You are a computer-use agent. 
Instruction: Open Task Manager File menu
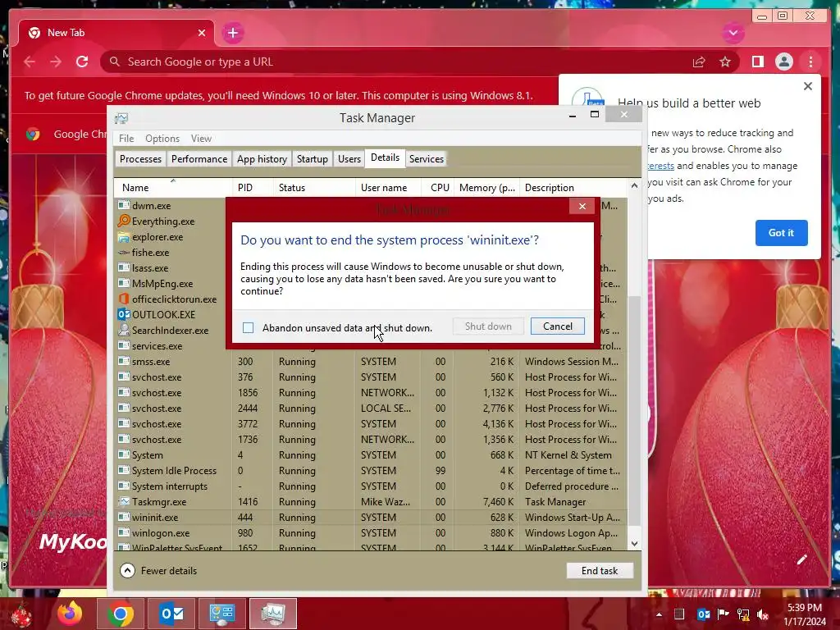(126, 138)
